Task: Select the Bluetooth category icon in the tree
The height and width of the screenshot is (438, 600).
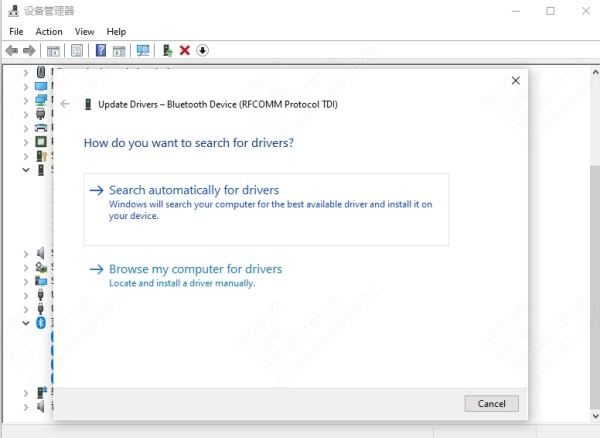Action: coord(41,323)
